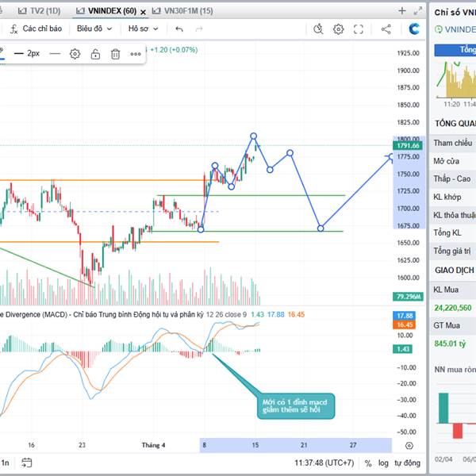Switch to the VN30F1M (15) tab
The height and width of the screenshot is (476, 476).
pyautogui.click(x=182, y=11)
